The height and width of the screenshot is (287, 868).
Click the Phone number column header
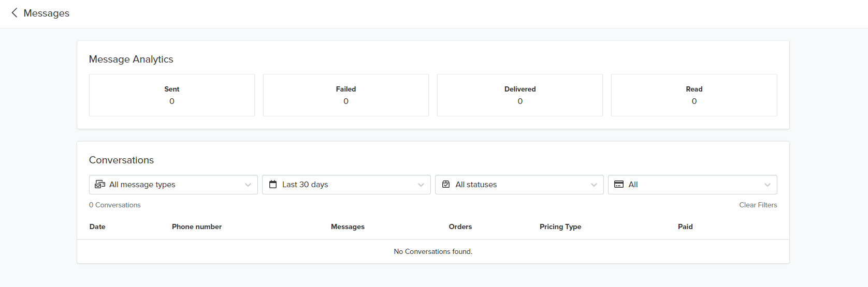(x=197, y=226)
